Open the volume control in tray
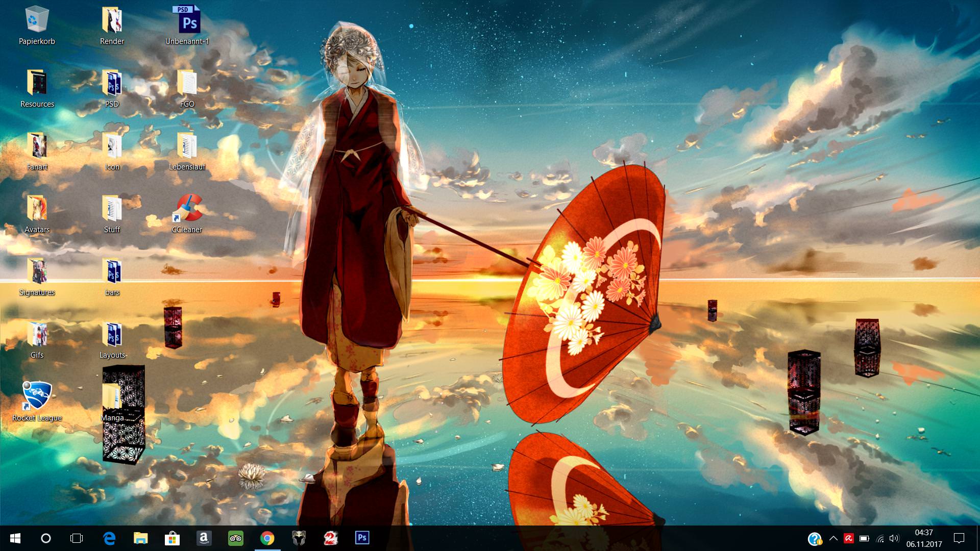The width and height of the screenshot is (980, 551). tap(894, 538)
